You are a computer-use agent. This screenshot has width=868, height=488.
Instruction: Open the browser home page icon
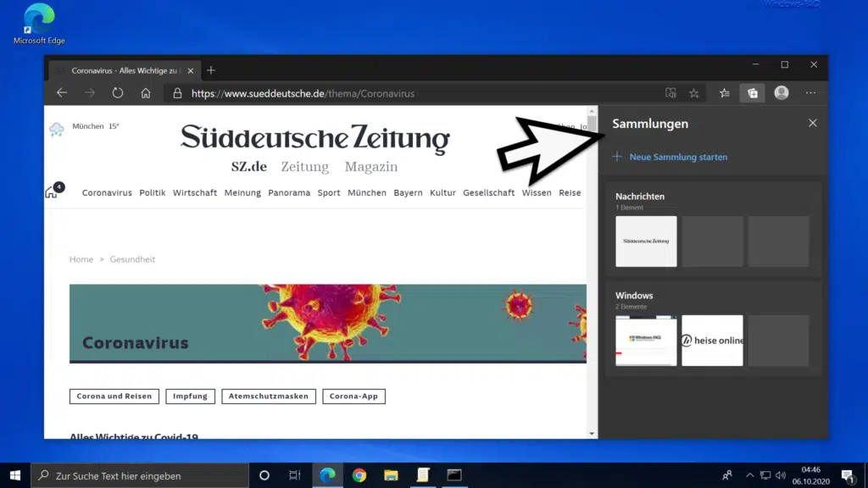pyautogui.click(x=146, y=93)
